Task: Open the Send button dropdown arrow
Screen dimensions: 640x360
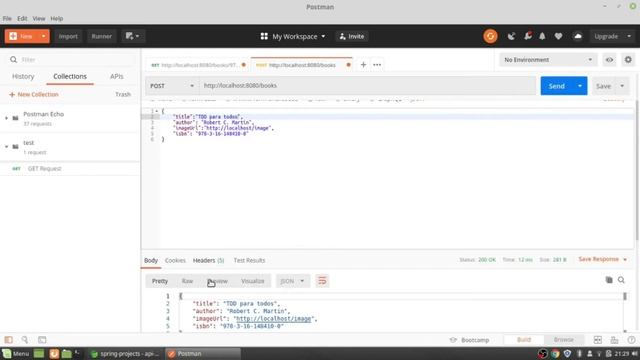Action: click(x=580, y=86)
